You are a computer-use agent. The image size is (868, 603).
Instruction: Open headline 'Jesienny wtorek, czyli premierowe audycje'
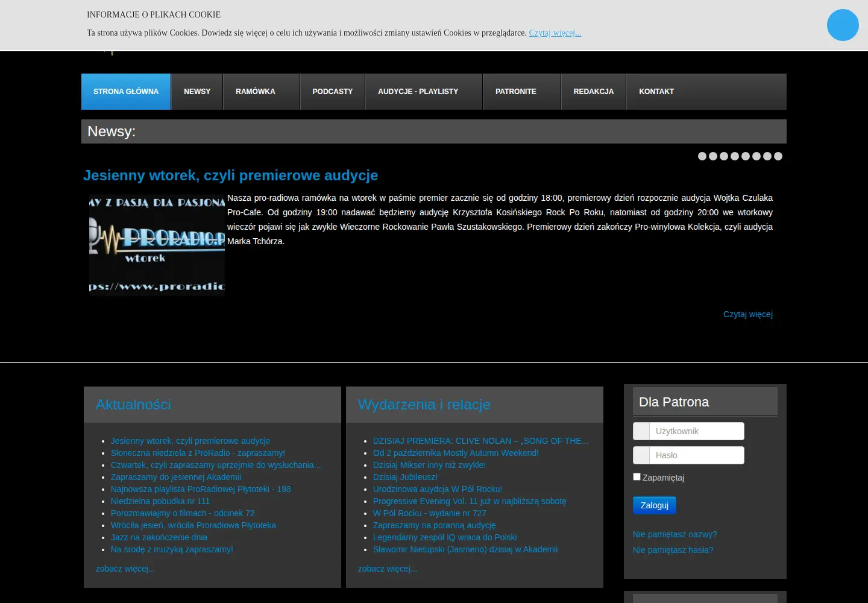(x=231, y=175)
